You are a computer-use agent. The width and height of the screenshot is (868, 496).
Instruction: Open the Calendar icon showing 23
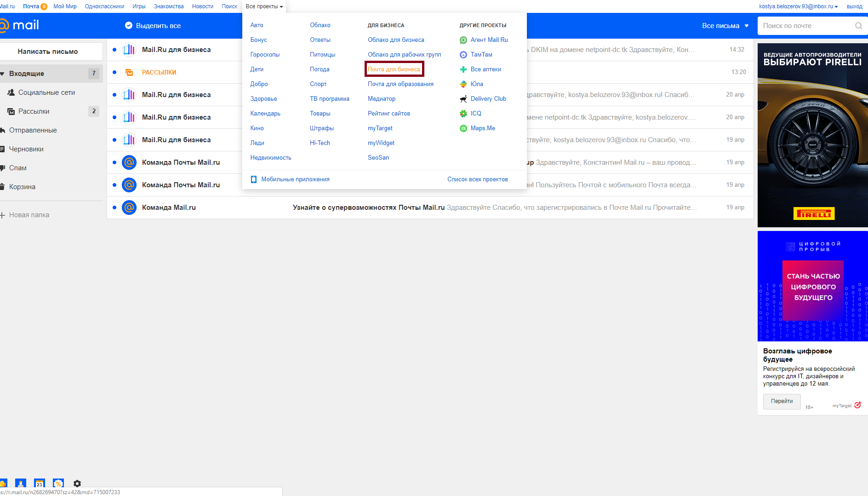[x=40, y=484]
